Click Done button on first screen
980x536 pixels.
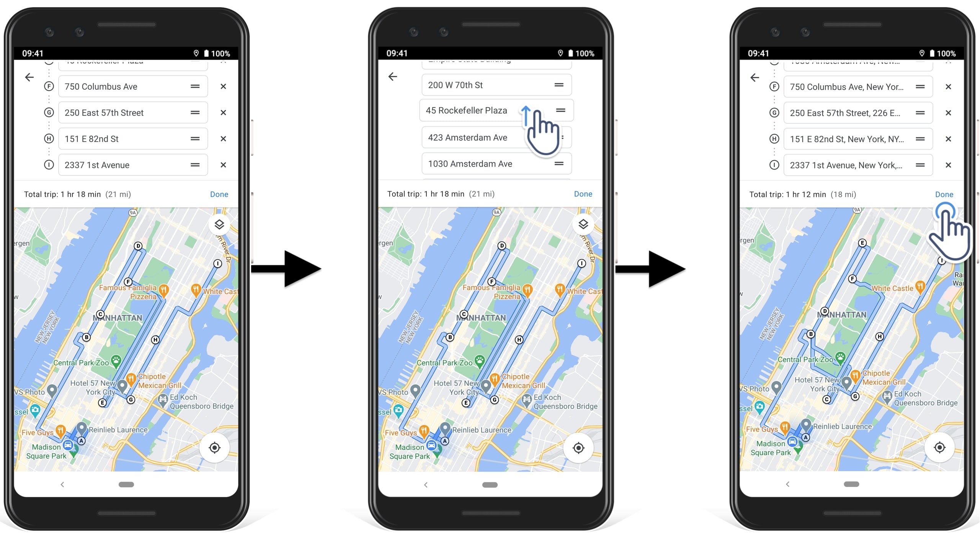(x=219, y=193)
